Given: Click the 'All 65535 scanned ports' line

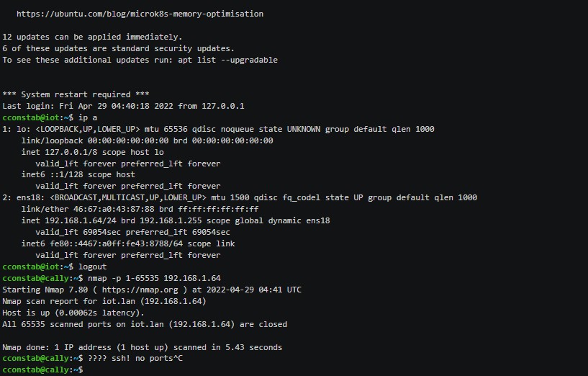Looking at the screenshot, I should [145, 324].
